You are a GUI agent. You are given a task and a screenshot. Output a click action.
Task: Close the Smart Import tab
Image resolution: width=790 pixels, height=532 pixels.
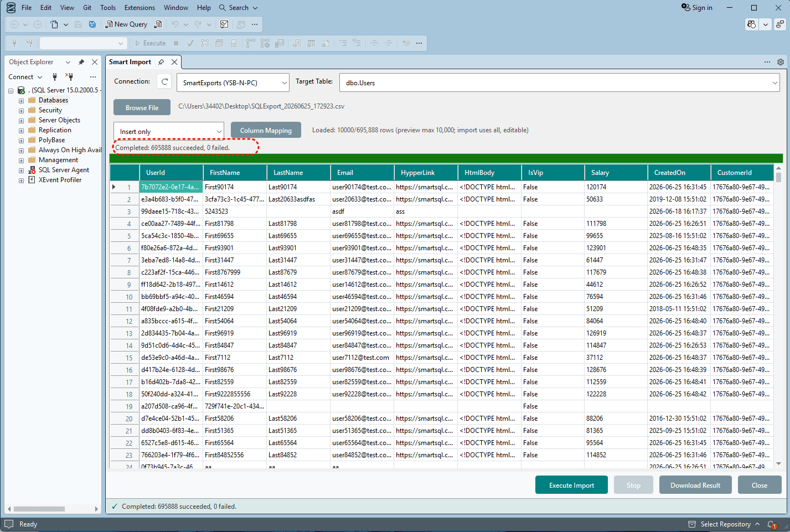(x=174, y=62)
